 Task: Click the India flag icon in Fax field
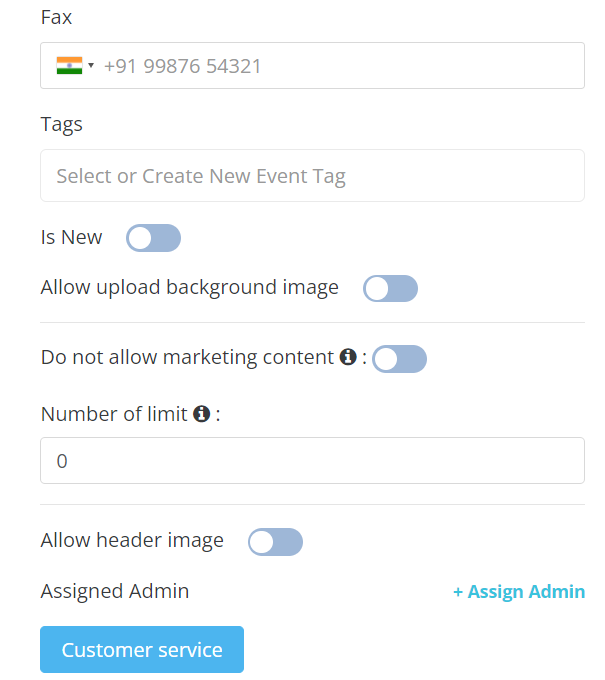[68, 66]
